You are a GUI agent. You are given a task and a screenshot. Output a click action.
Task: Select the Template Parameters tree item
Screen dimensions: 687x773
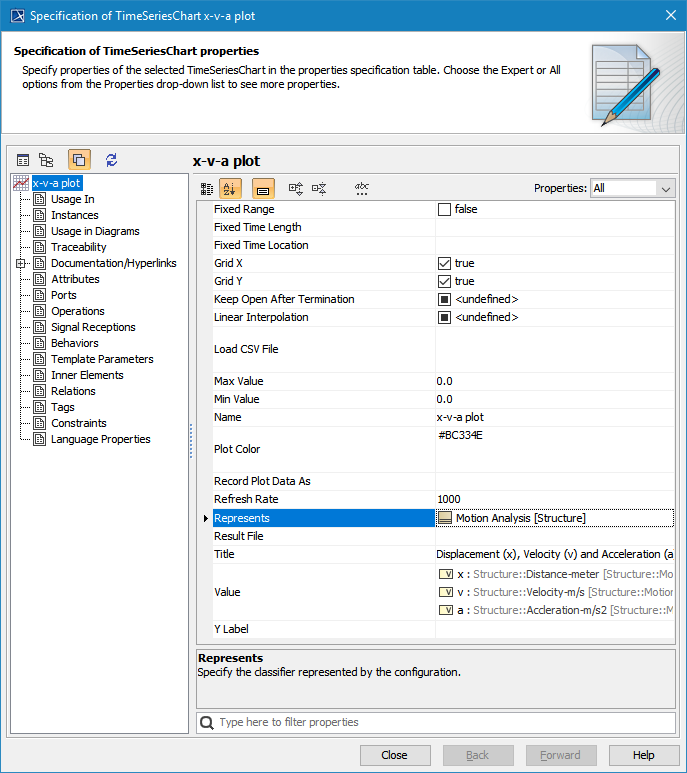(x=102, y=359)
